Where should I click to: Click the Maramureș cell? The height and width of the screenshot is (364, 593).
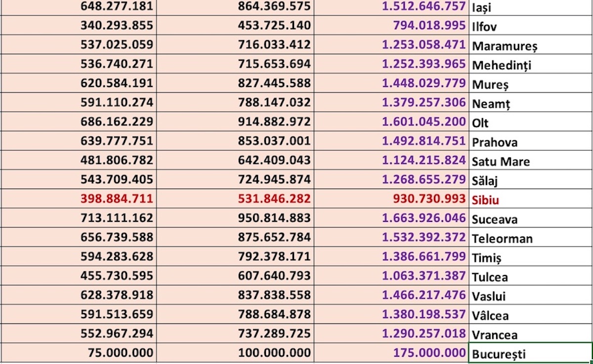click(530, 45)
